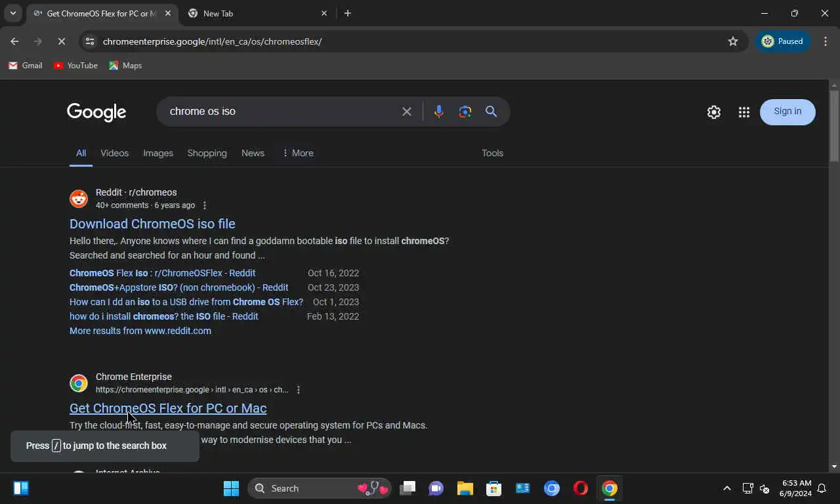This screenshot has width=840, height=504.
Task: Open the Windows Start menu
Action: [x=231, y=488]
